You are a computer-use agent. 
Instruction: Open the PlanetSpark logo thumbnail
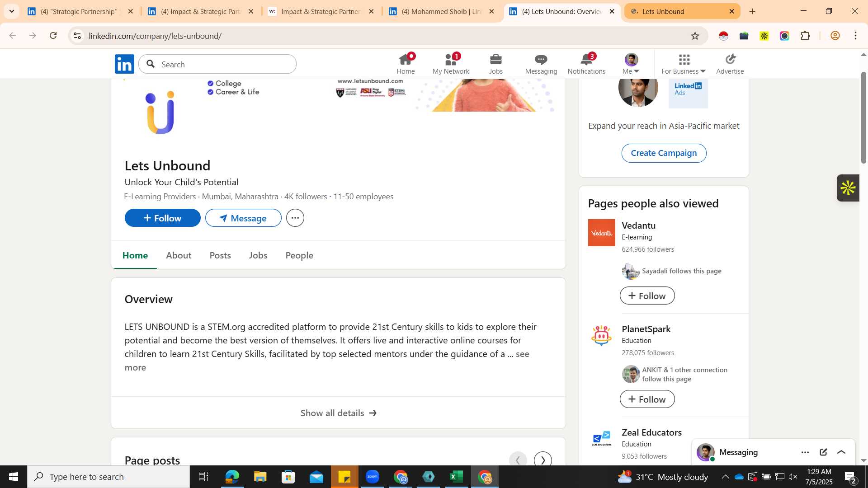tap(601, 336)
